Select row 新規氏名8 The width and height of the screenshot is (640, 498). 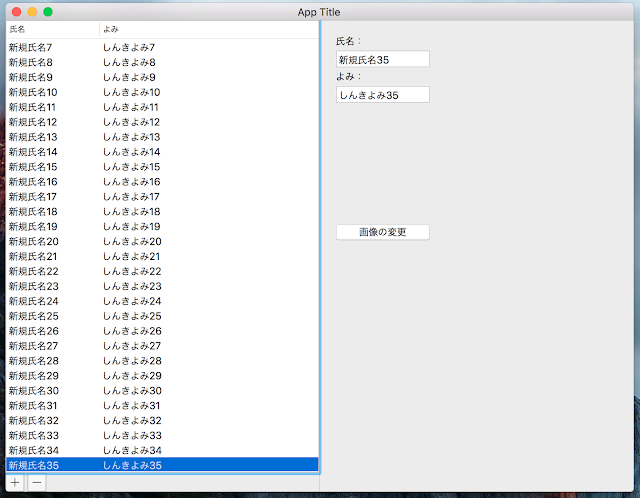162,62
